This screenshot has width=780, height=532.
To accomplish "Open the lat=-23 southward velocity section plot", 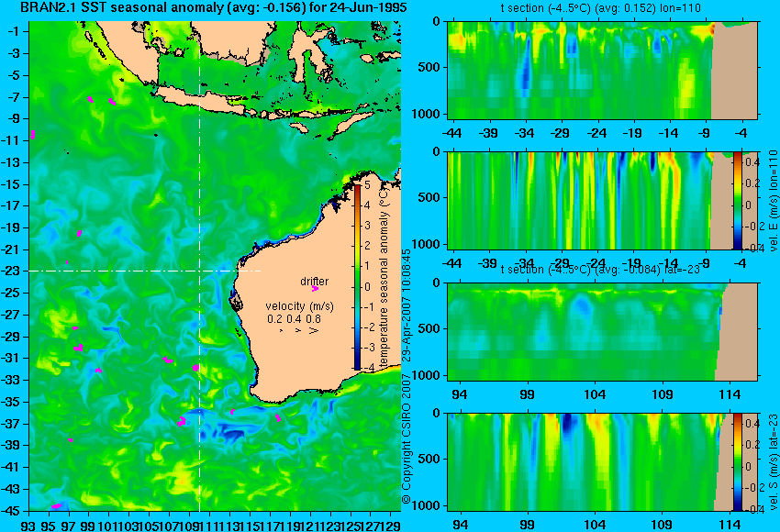I will 602,462.
